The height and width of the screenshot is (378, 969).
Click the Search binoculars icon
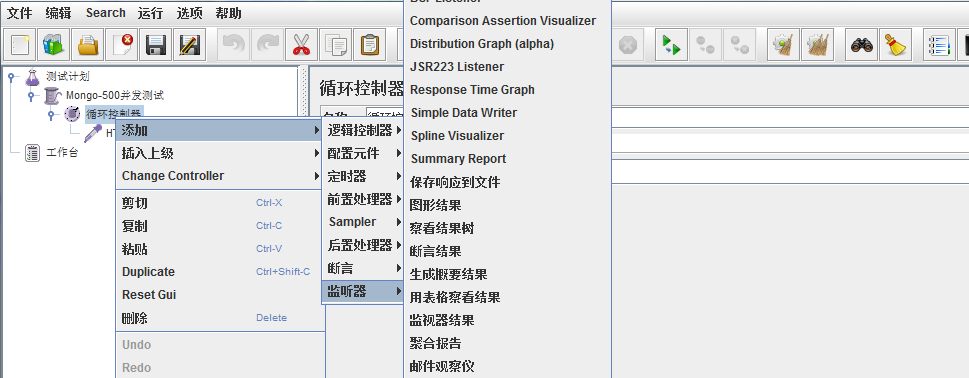pos(861,44)
